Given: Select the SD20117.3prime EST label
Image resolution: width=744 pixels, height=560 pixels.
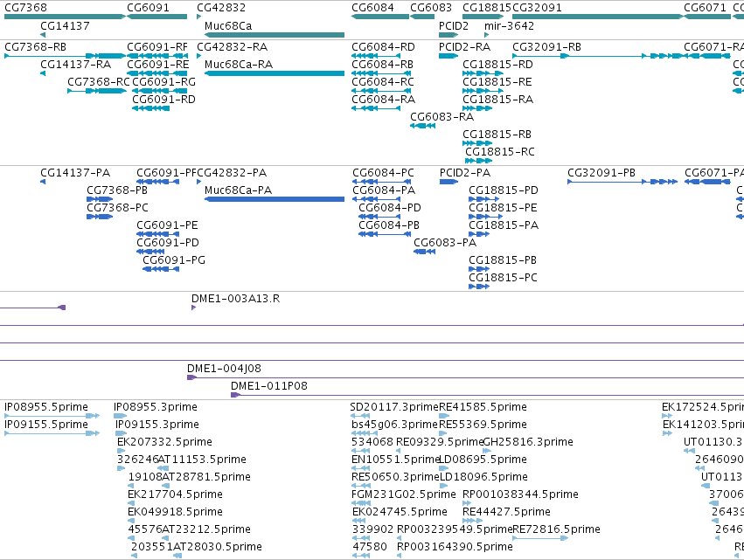Looking at the screenshot, I should pos(394,407).
